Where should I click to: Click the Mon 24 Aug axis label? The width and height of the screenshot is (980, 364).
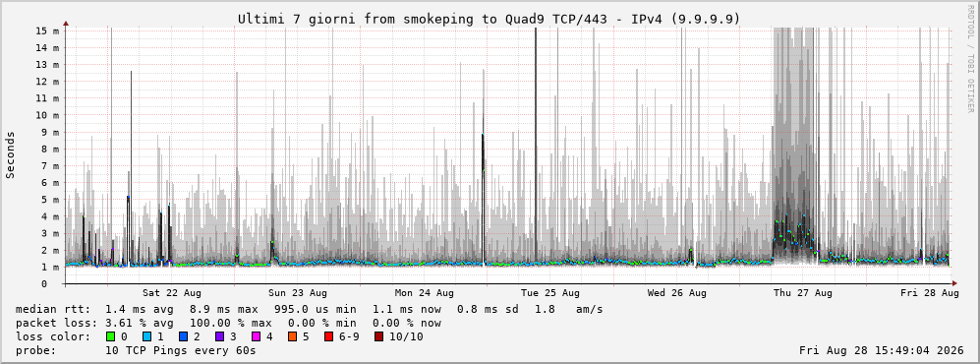tap(425, 293)
